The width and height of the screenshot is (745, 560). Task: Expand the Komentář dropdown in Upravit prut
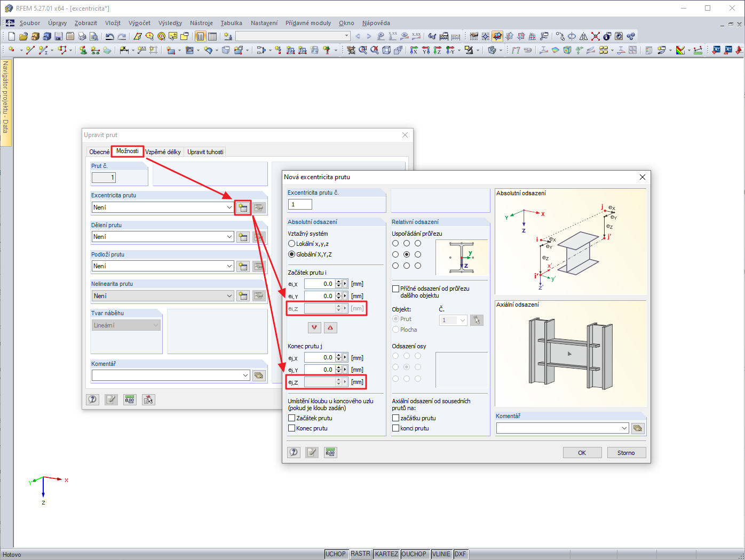click(245, 375)
